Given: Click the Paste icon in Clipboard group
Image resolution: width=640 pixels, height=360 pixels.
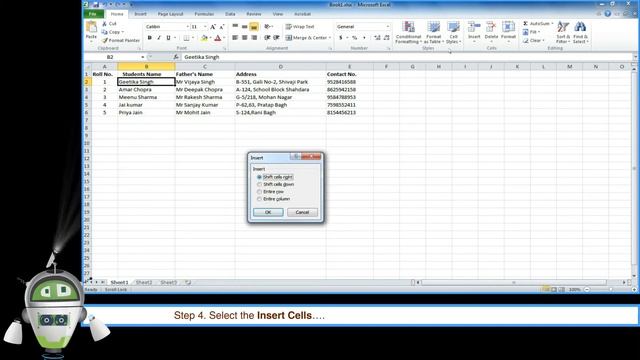Looking at the screenshot, I should tap(91, 27).
